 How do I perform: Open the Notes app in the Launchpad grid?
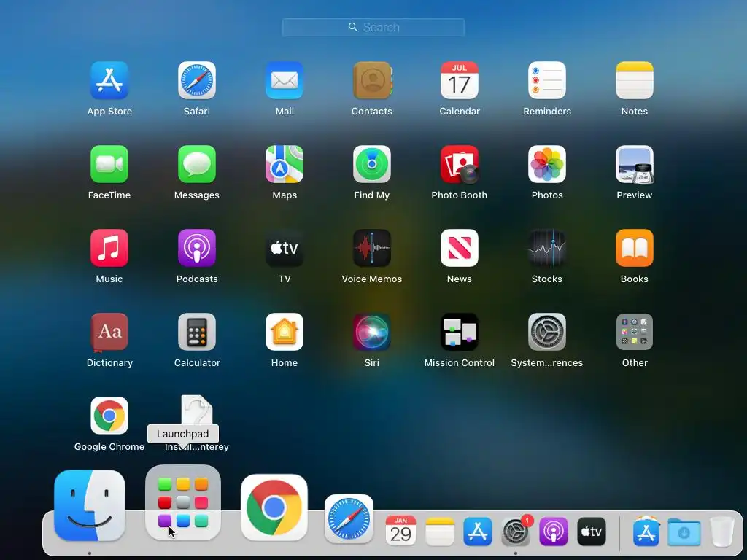pos(635,80)
